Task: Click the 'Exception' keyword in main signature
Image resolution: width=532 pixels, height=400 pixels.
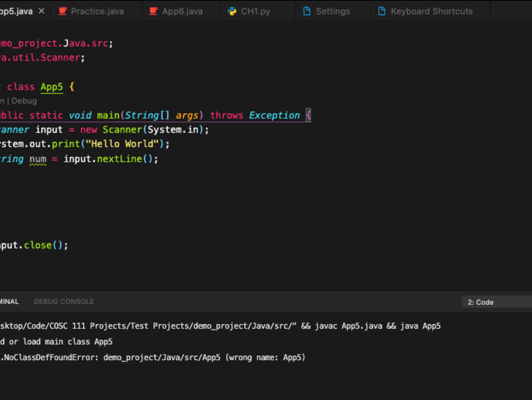Action: tap(275, 115)
